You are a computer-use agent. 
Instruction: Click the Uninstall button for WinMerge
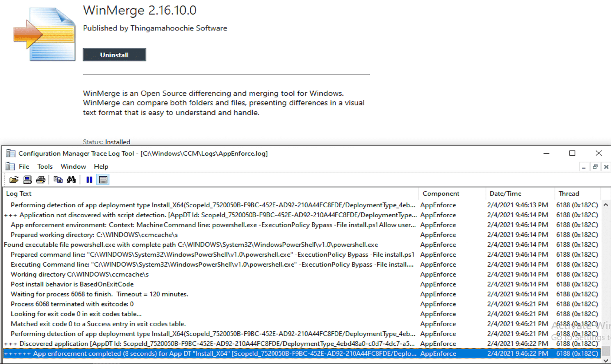pos(114,55)
